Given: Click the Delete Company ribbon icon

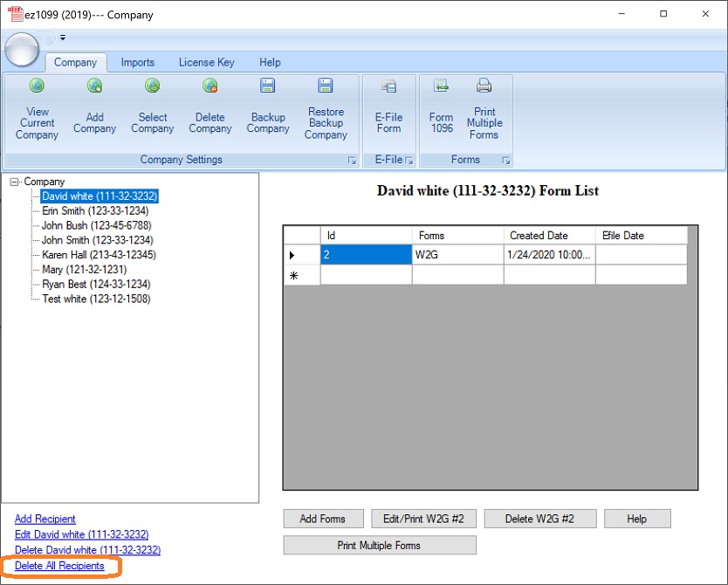Looking at the screenshot, I should (209, 86).
